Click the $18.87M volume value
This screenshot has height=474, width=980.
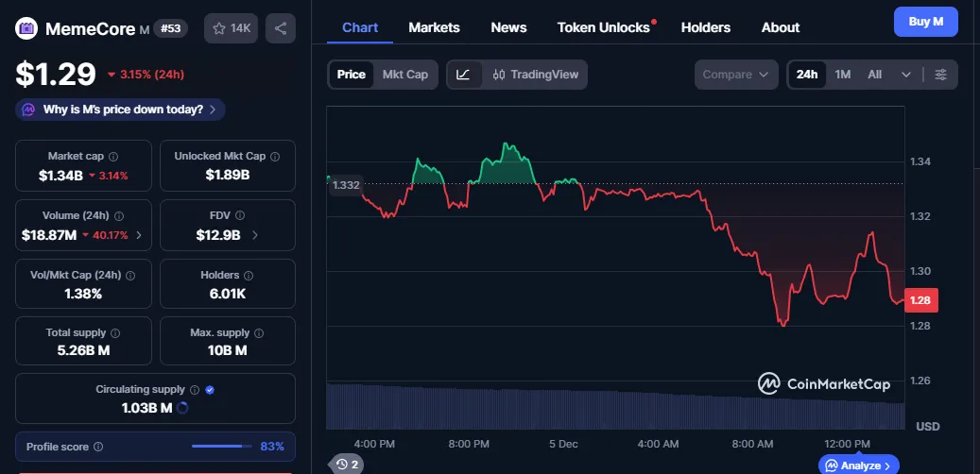coord(49,235)
